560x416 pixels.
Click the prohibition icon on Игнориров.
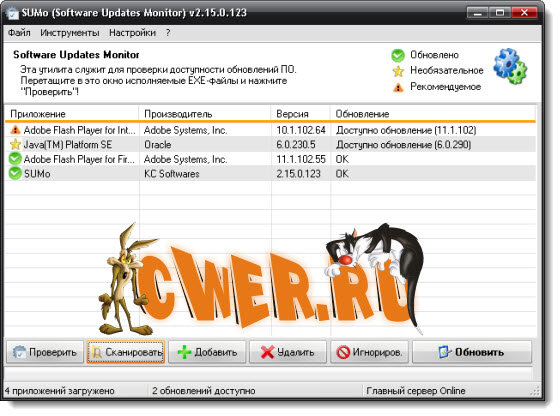[343, 352]
